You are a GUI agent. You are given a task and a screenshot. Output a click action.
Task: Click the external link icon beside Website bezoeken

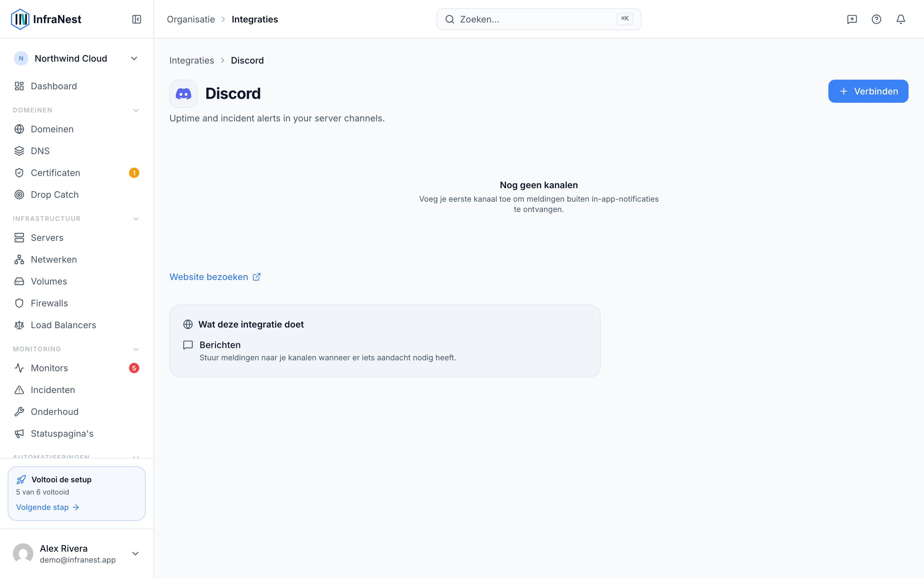point(257,277)
